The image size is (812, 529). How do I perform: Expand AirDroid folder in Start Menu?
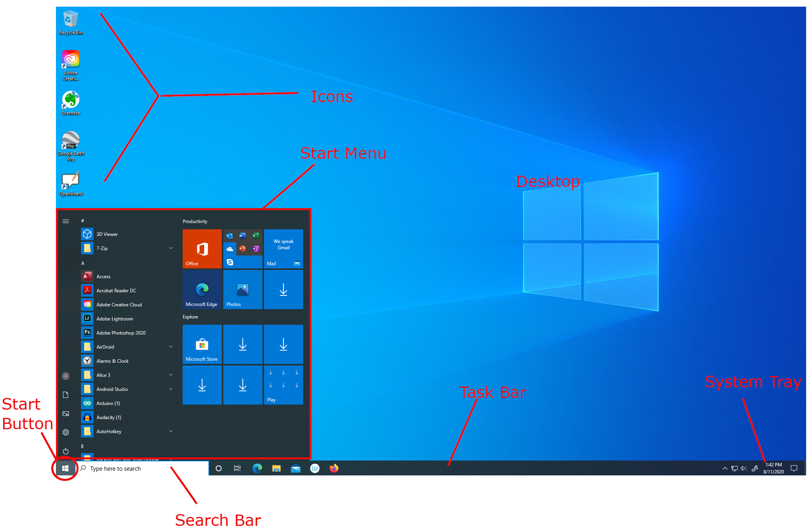171,346
